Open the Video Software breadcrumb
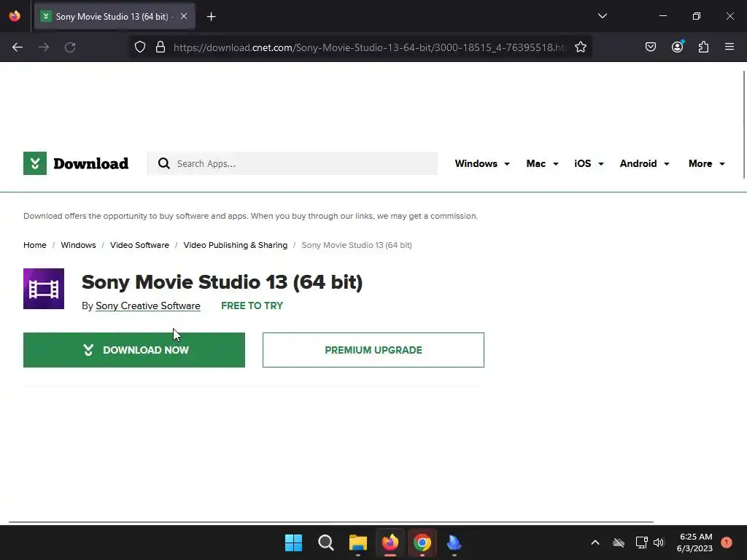Screen dimensions: 747x560 tap(139, 245)
